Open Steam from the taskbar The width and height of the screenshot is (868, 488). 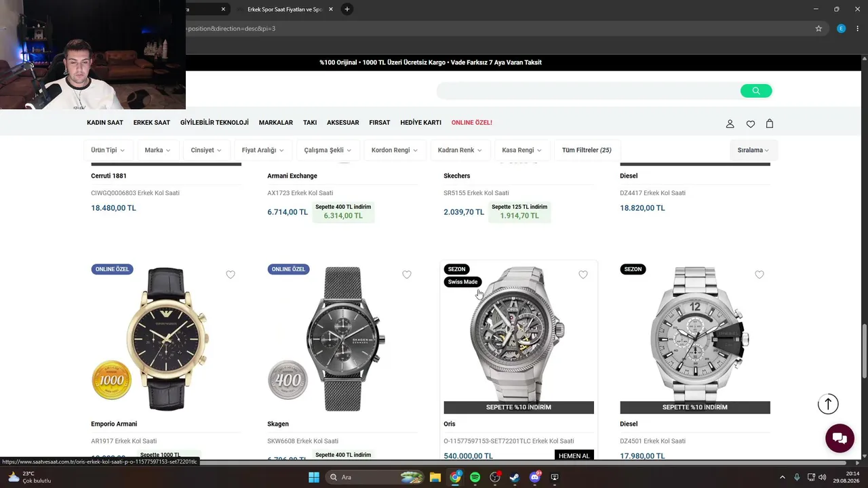point(515,477)
